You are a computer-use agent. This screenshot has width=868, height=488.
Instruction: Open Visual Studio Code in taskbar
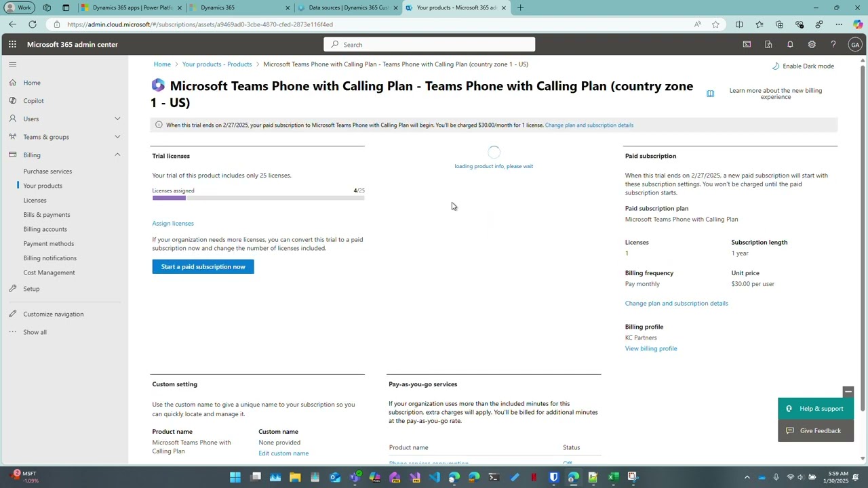coord(434,477)
